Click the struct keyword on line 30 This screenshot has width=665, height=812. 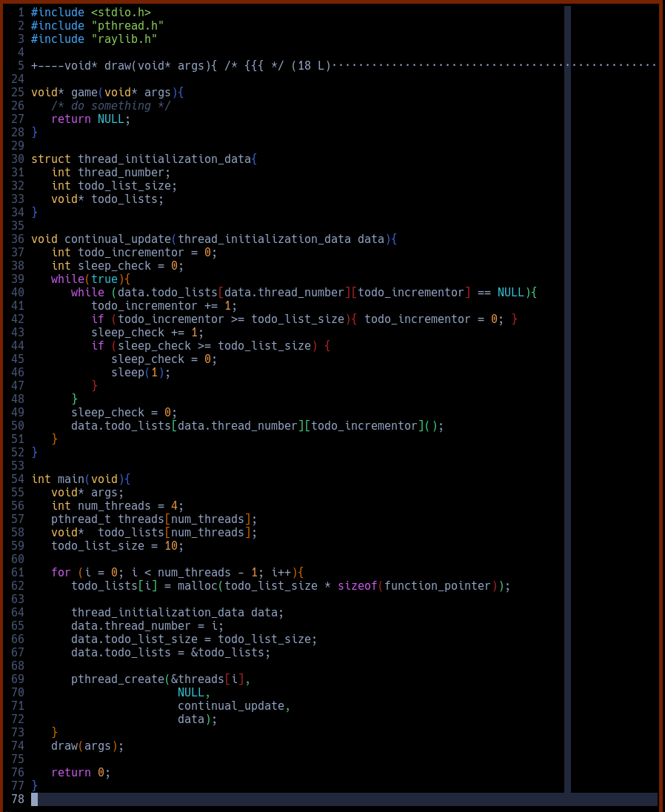50,159
